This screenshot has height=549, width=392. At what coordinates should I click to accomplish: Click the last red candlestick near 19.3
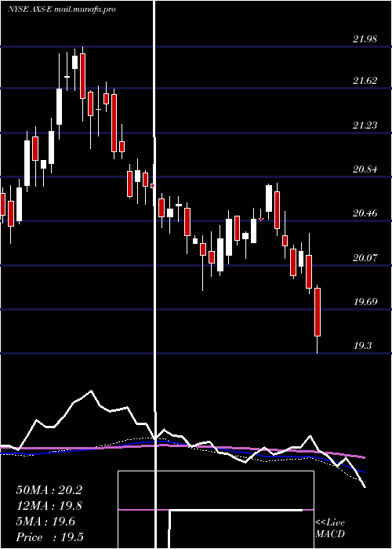tap(318, 312)
